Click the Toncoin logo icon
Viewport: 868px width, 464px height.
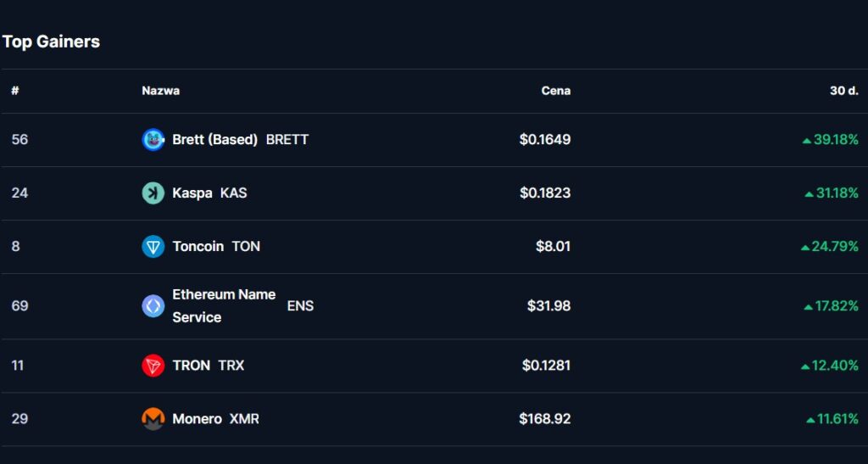153,246
